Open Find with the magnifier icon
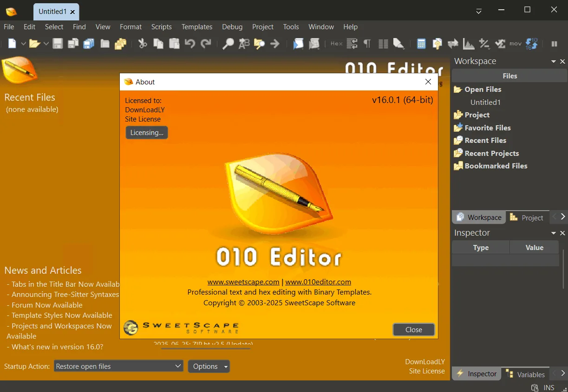 pyautogui.click(x=228, y=44)
